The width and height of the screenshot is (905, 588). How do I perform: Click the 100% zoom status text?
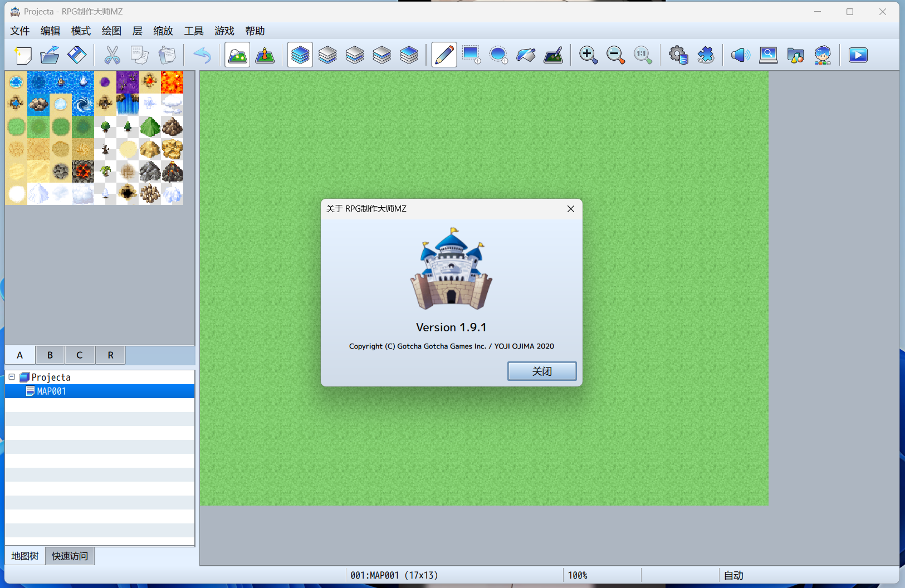(578, 575)
